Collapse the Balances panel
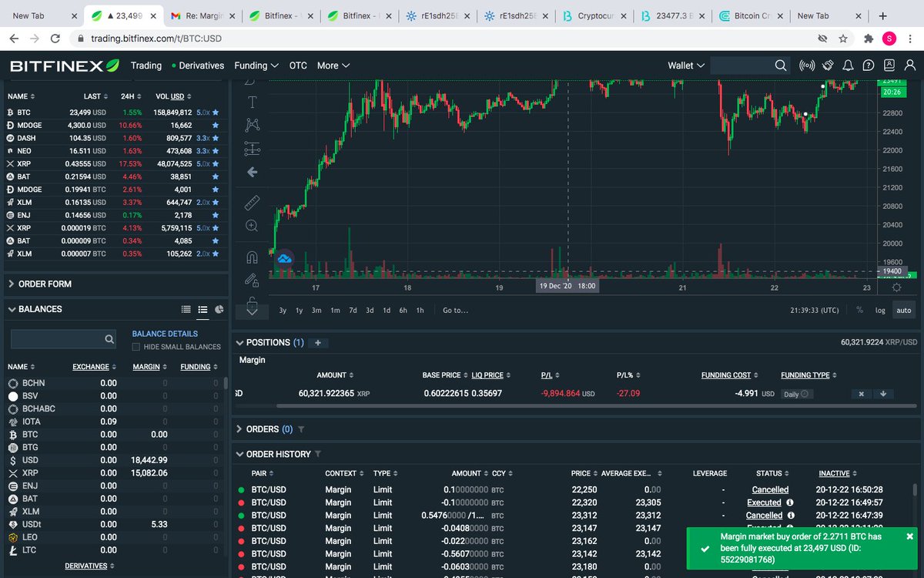The width and height of the screenshot is (924, 578). click(12, 309)
